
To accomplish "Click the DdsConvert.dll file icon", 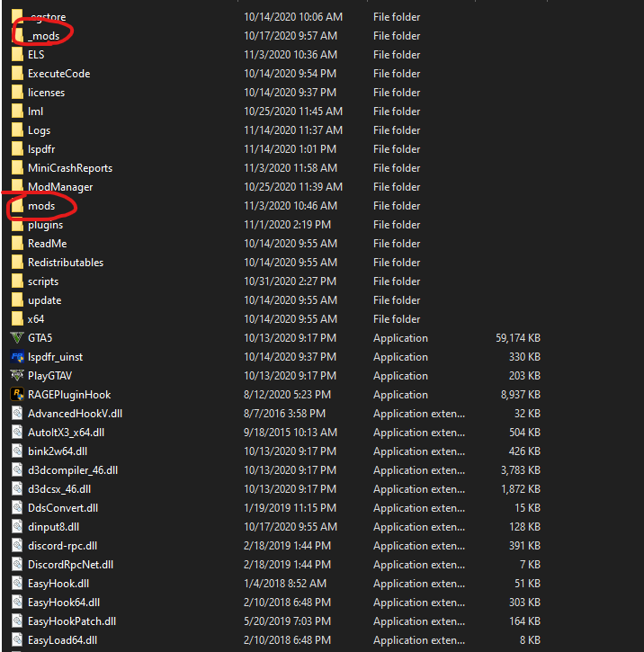I will [17, 508].
